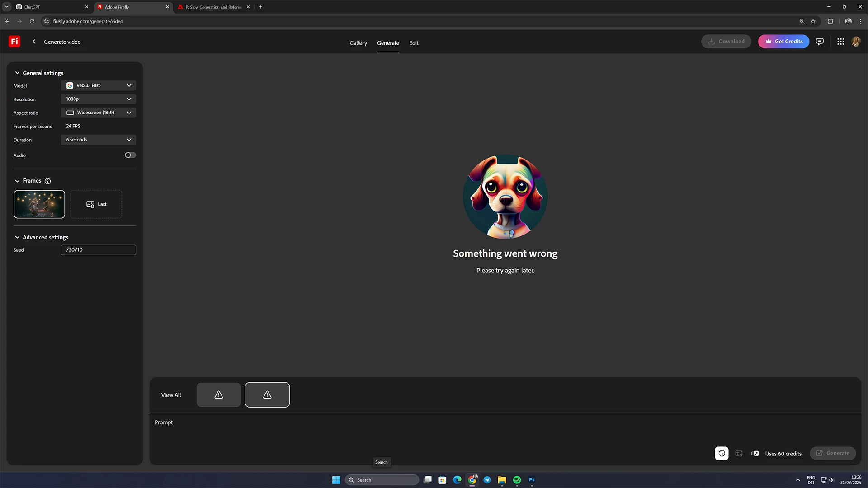Viewport: 868px width, 488px height.
Task: Open the feedback chat icon
Action: click(820, 42)
